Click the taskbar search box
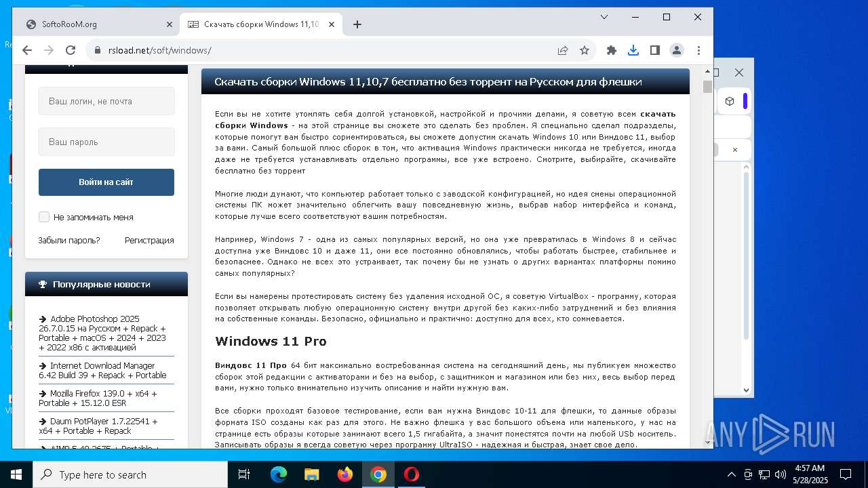The width and height of the screenshot is (868, 488). [130, 474]
